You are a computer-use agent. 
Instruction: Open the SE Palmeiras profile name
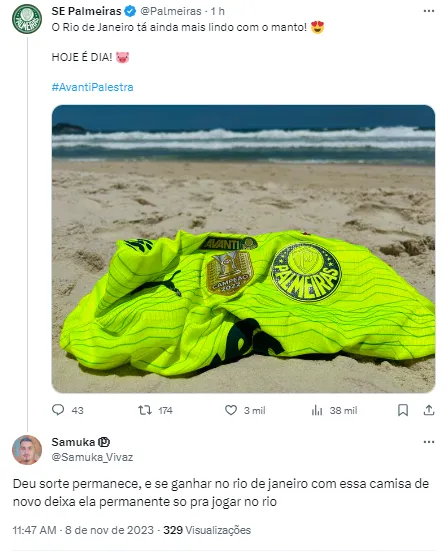[x=86, y=11]
